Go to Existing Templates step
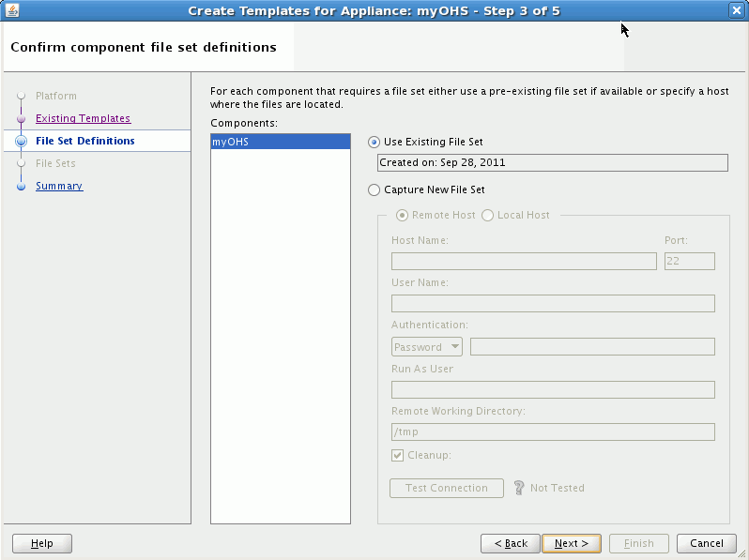 [x=84, y=118]
